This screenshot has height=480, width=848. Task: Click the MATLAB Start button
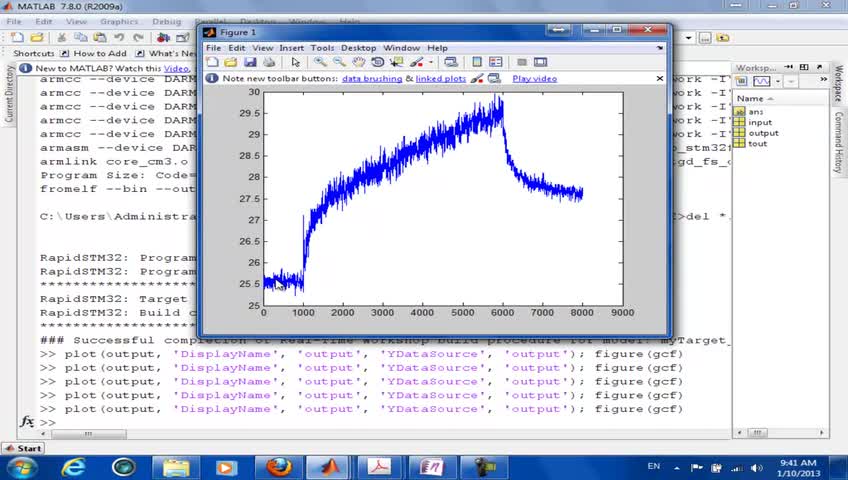[x=23, y=449]
